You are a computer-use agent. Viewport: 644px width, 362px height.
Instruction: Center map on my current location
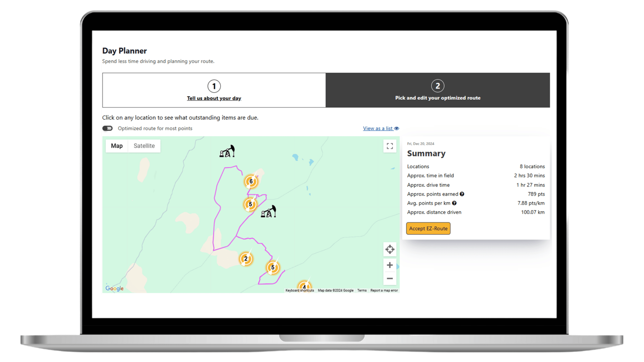coord(390,249)
